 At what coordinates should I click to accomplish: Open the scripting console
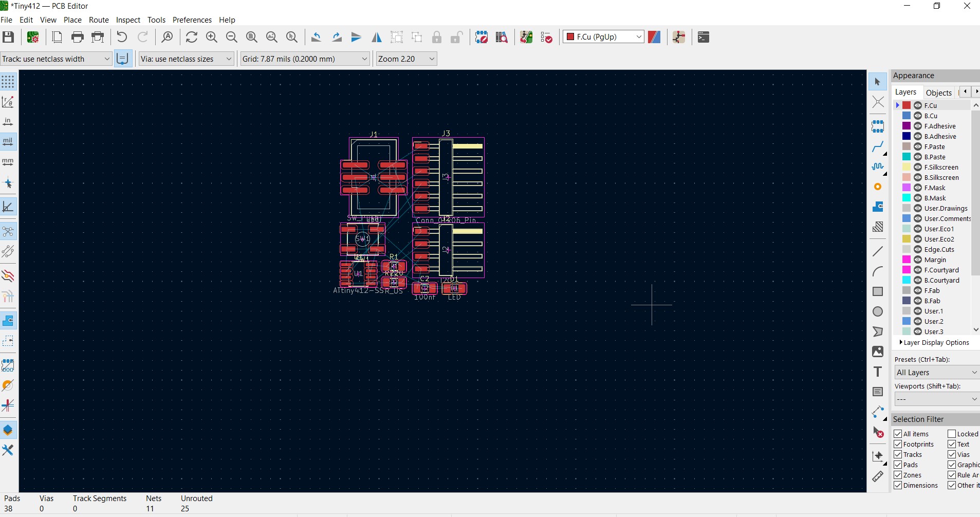704,37
